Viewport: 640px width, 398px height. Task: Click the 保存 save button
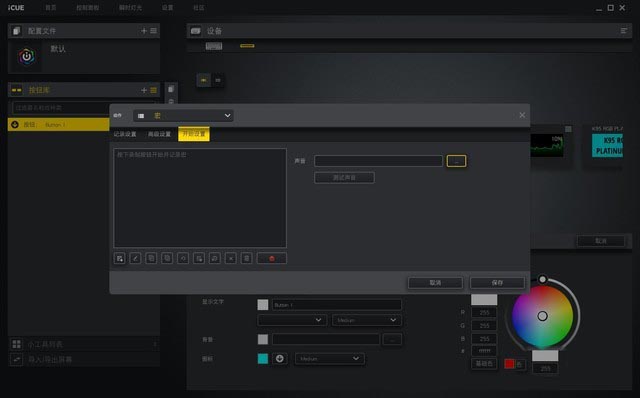coord(497,282)
